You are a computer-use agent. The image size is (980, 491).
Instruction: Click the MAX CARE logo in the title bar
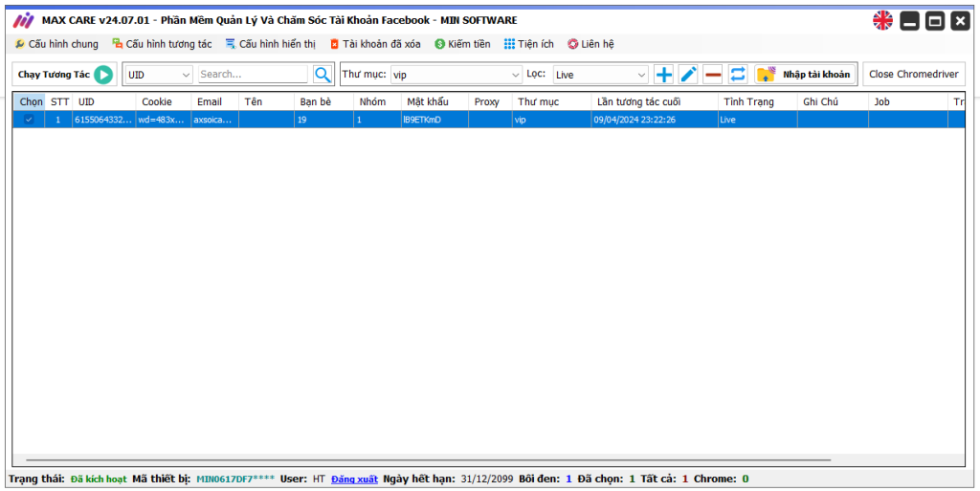(x=24, y=20)
